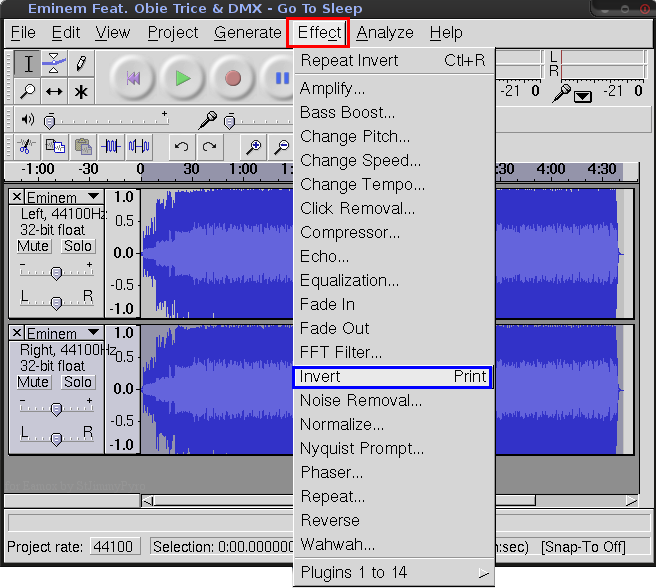Skip to start of track
This screenshot has width=656, height=588.
133,78
